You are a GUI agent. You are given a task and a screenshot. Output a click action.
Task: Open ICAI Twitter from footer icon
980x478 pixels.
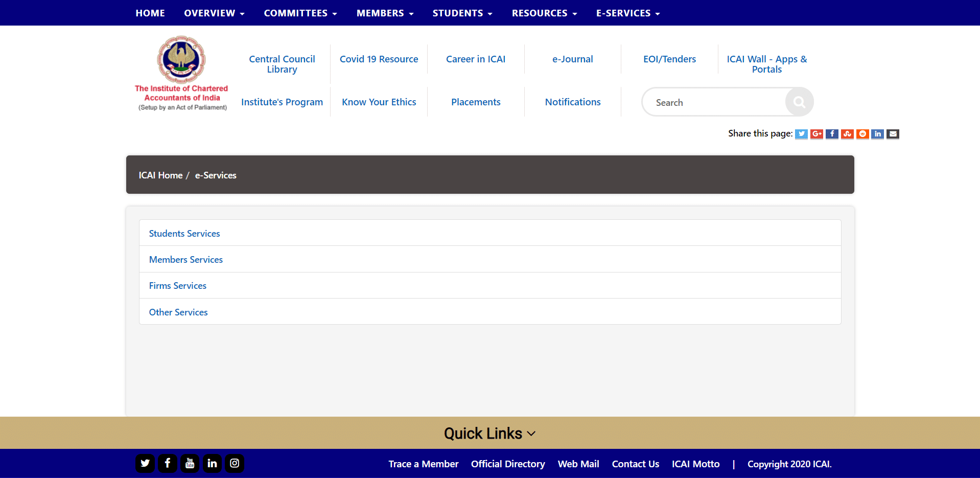pyautogui.click(x=145, y=463)
